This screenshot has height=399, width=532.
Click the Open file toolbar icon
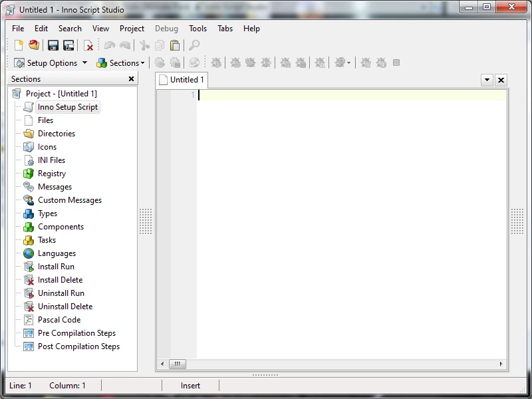[x=34, y=45]
